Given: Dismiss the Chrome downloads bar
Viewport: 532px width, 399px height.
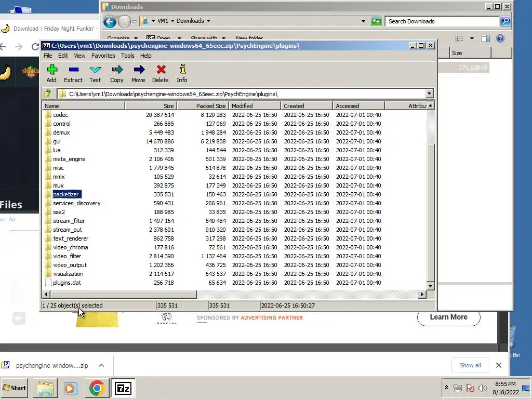Looking at the screenshot, I should [x=498, y=365].
